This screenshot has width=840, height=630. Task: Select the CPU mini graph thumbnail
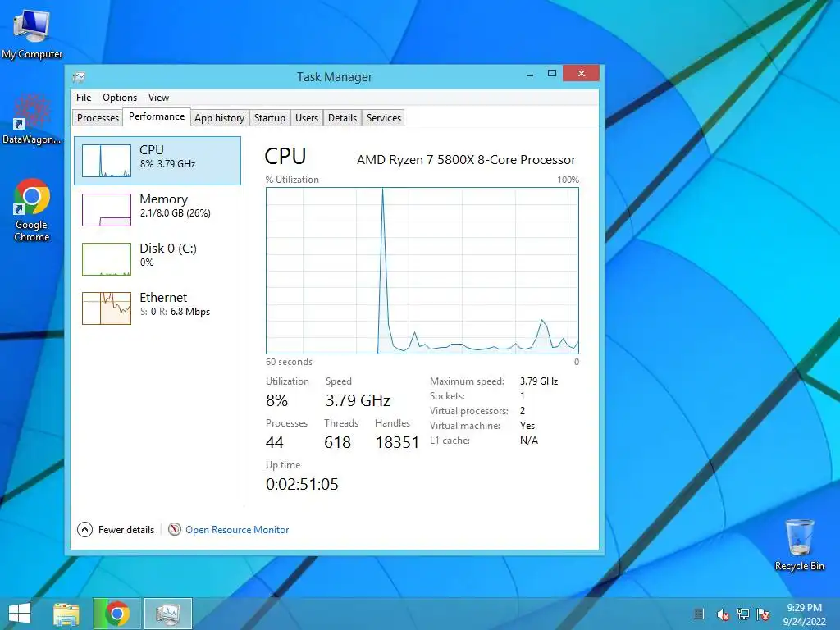106,161
